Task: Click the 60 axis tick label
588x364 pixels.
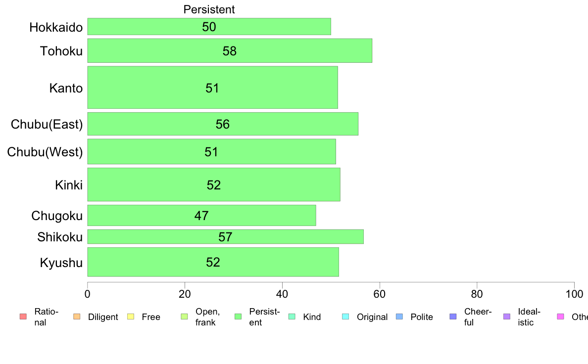Action: click(380, 294)
